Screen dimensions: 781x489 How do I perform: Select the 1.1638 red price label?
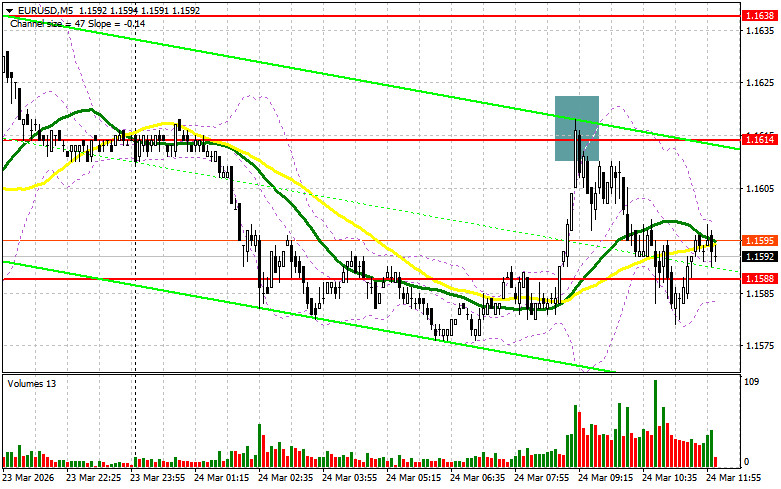point(759,16)
